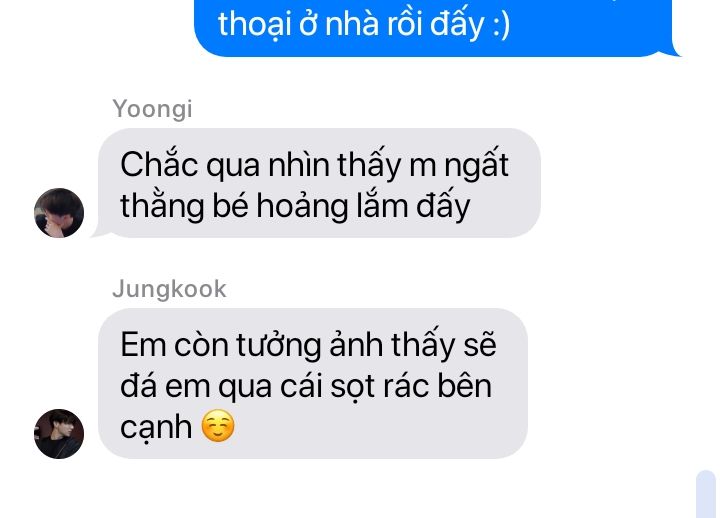Open Yoongi's profile picture
Viewport: 720px width, 518px height.
59,213
